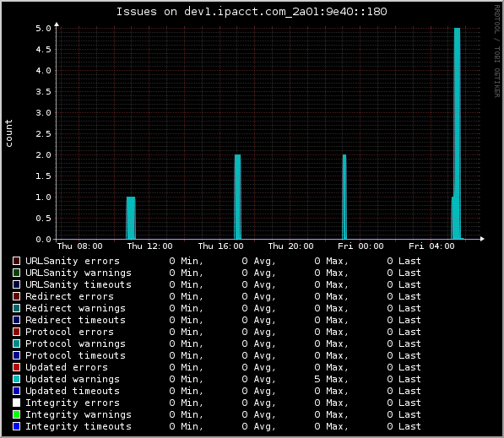Click the Updated timeouts legend label

click(73, 391)
